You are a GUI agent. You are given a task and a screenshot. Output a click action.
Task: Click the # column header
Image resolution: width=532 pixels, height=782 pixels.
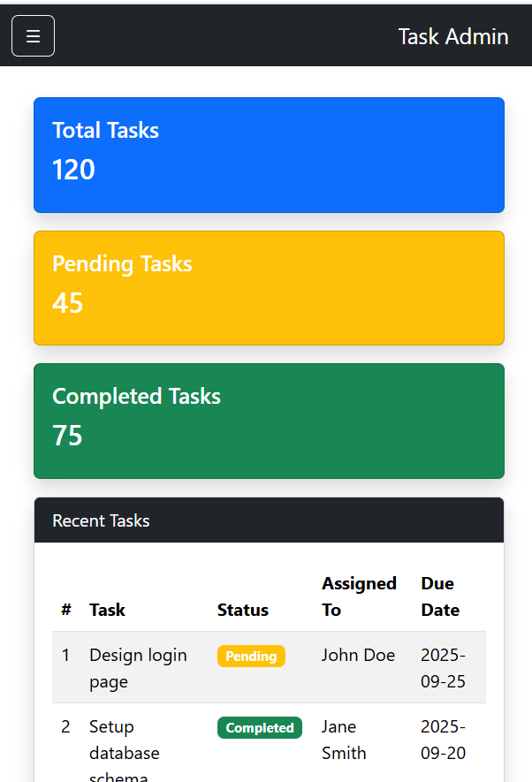(66, 610)
